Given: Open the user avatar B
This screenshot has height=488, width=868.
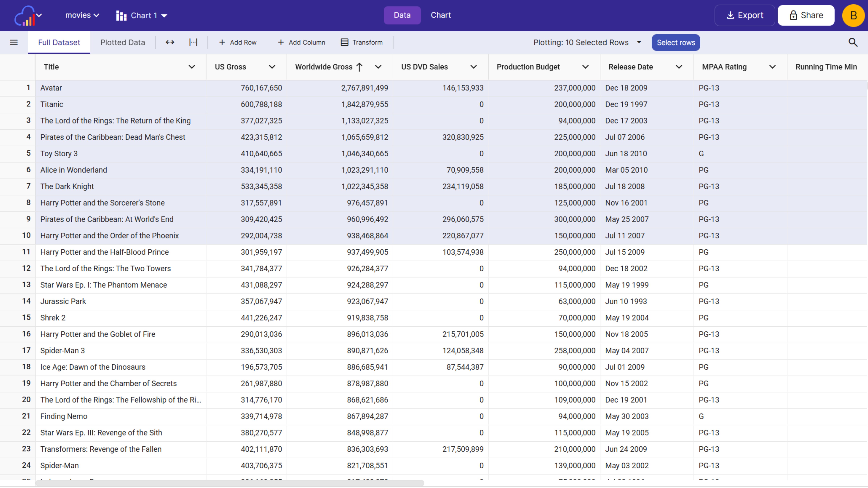Looking at the screenshot, I should pyautogui.click(x=853, y=16).
